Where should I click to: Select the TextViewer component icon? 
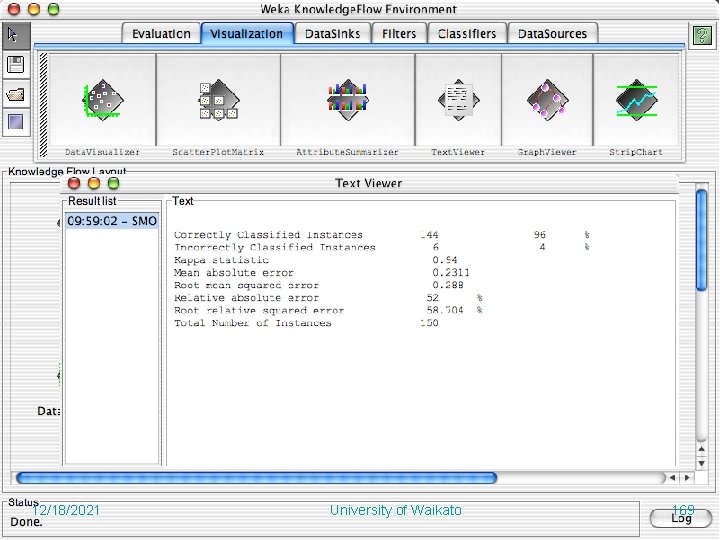point(458,100)
